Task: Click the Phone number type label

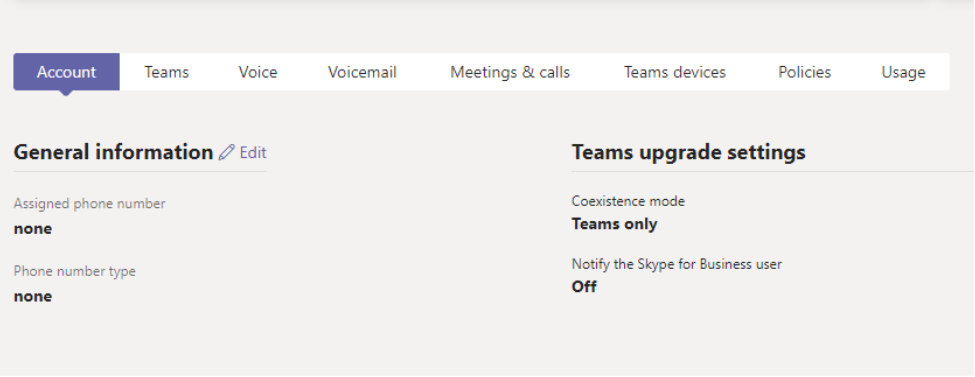Action: pos(75,271)
